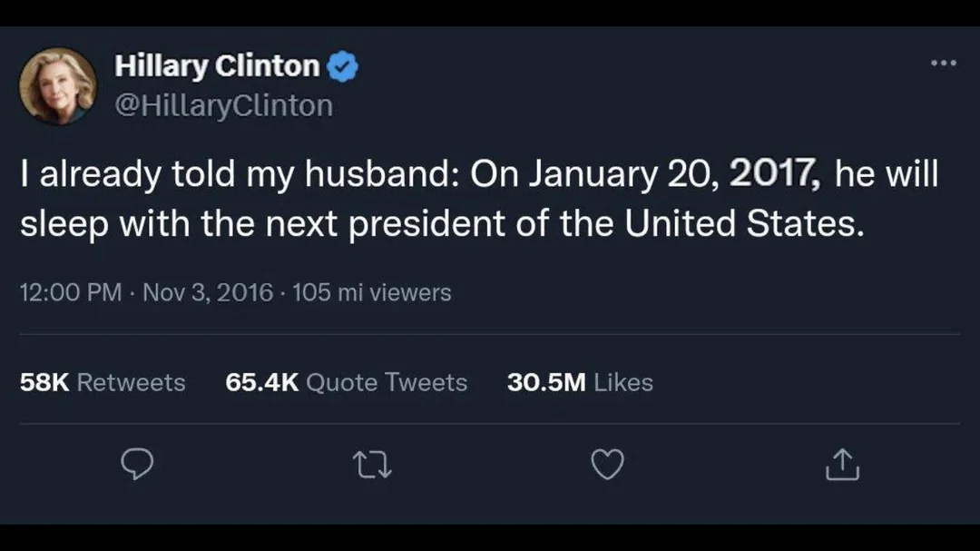The image size is (980, 551).
Task: Click the blue verified badge
Action: tap(343, 67)
